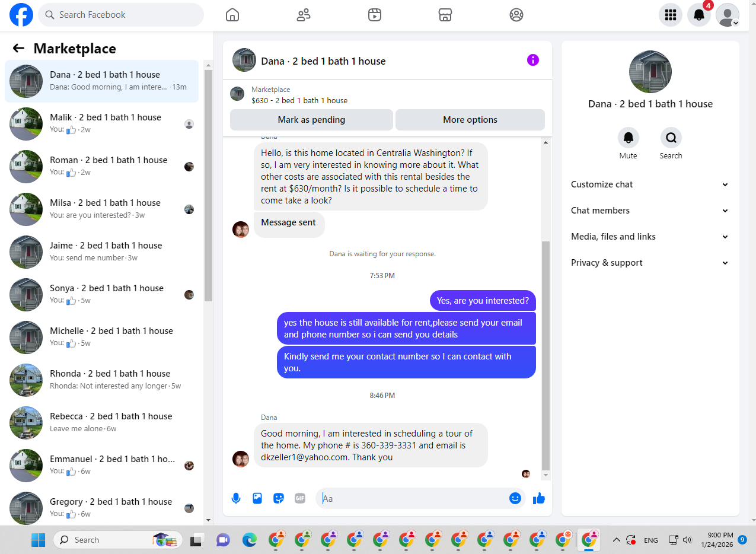
Task: Record a voice clip with microphone icon
Action: 236,498
